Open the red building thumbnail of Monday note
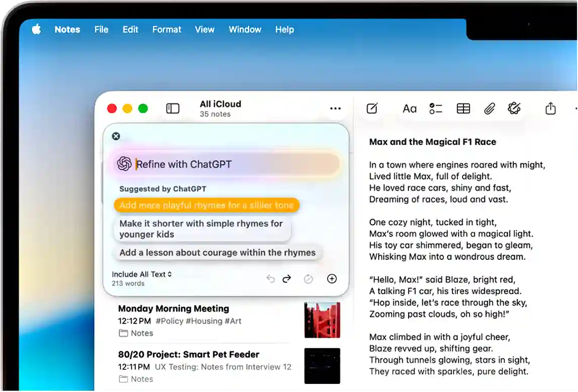 pos(322,320)
